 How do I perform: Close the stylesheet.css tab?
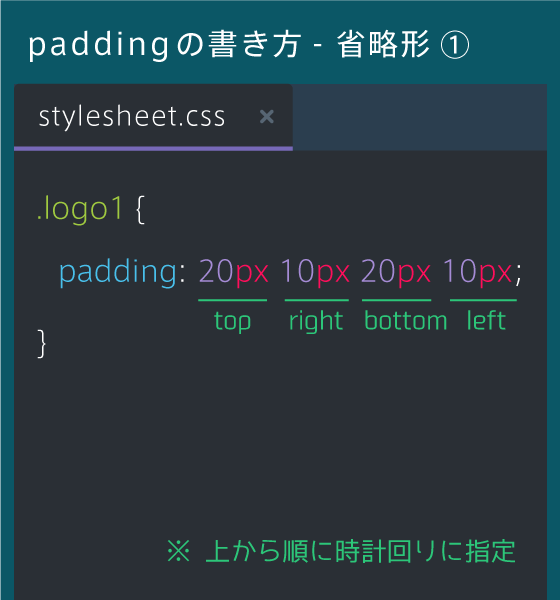coord(266,116)
